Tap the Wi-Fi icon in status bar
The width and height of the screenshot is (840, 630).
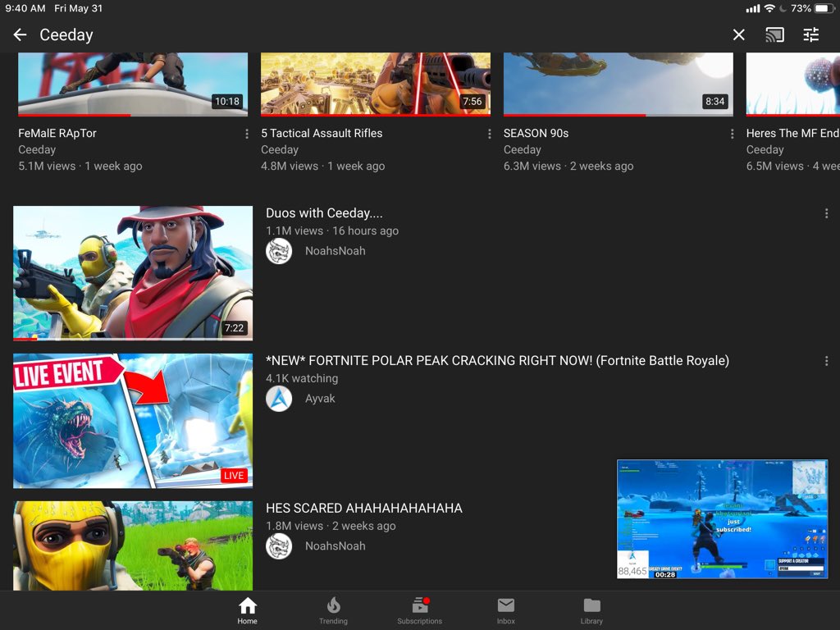coord(769,8)
